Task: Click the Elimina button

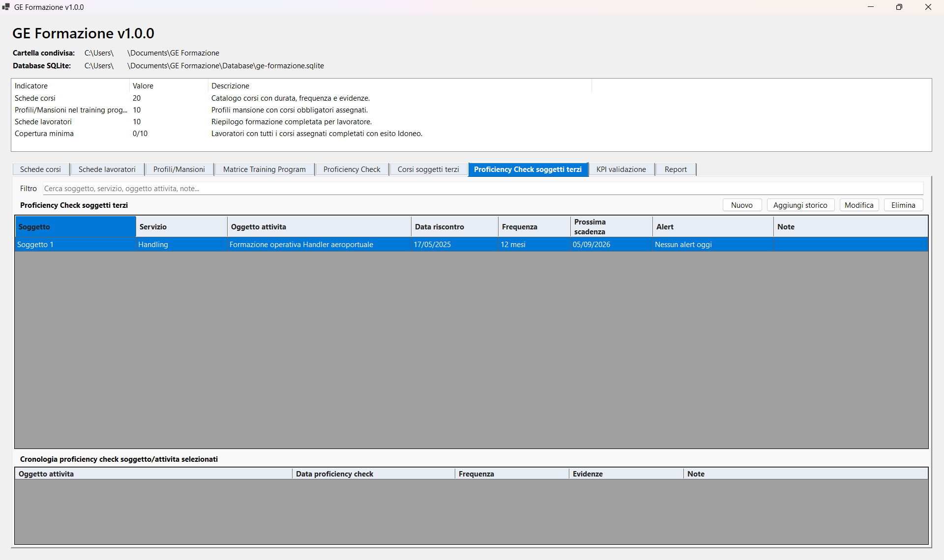Action: pyautogui.click(x=903, y=205)
